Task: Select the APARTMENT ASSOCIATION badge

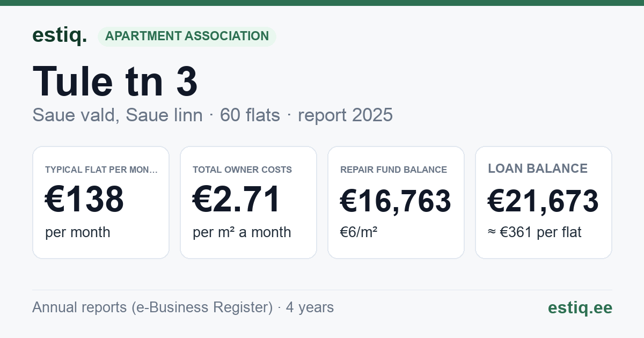Action: (187, 36)
